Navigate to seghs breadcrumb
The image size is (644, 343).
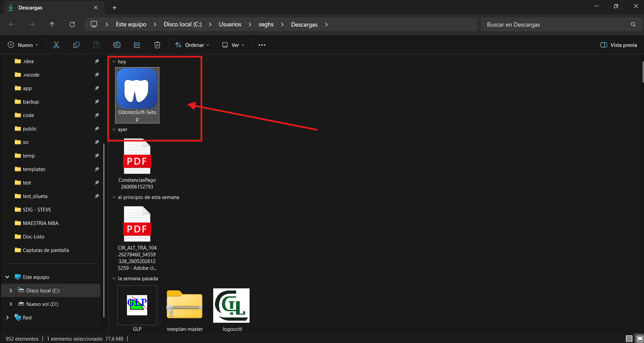point(266,24)
